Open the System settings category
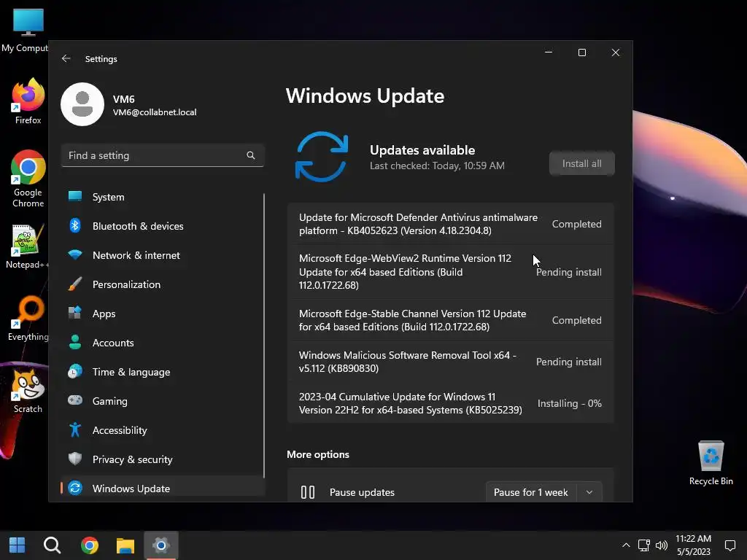This screenshot has width=747, height=560. click(162, 197)
